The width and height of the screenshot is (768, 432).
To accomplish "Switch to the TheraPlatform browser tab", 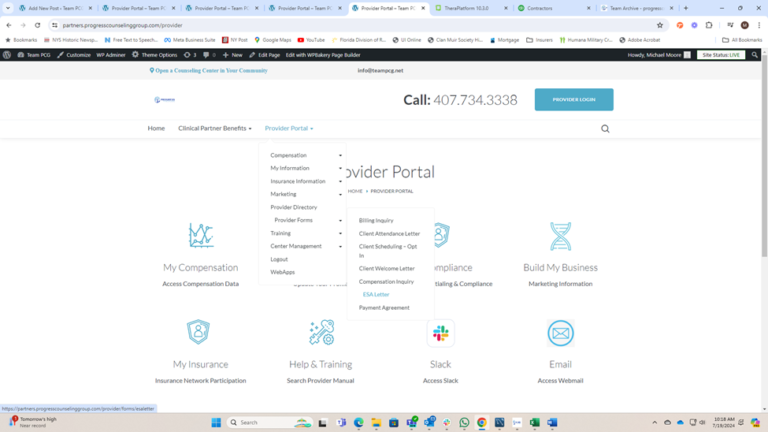I will click(x=470, y=8).
